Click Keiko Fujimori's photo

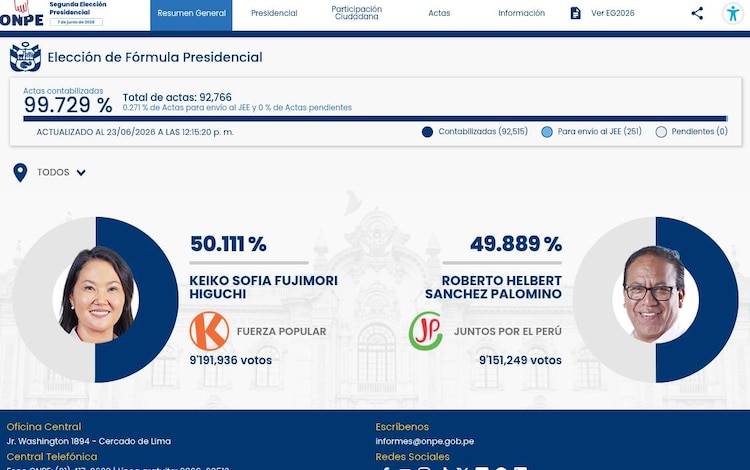(98, 295)
